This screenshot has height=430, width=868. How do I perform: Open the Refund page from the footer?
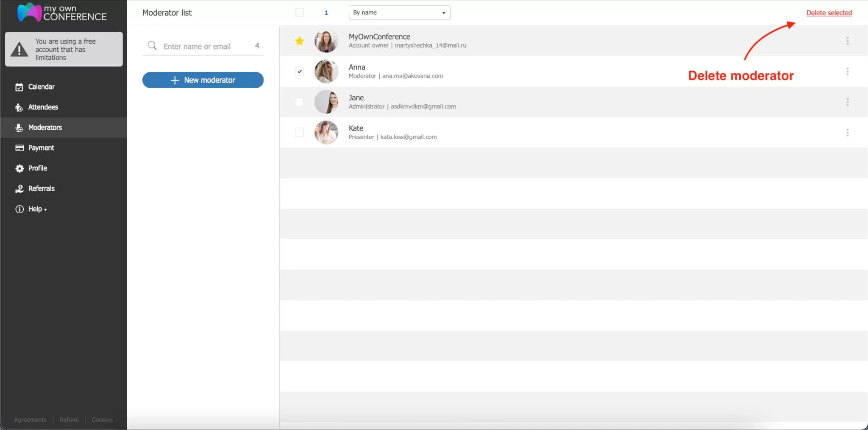click(69, 419)
